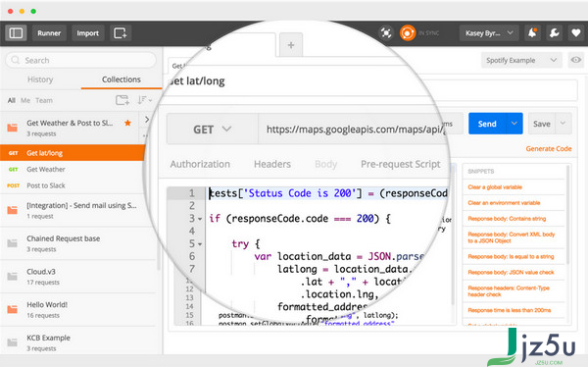Filter collections by All
The height and width of the screenshot is (367, 588).
point(12,100)
